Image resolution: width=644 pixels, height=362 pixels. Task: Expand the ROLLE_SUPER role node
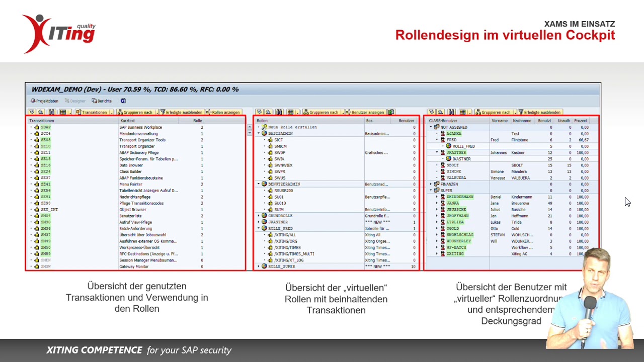point(259,266)
